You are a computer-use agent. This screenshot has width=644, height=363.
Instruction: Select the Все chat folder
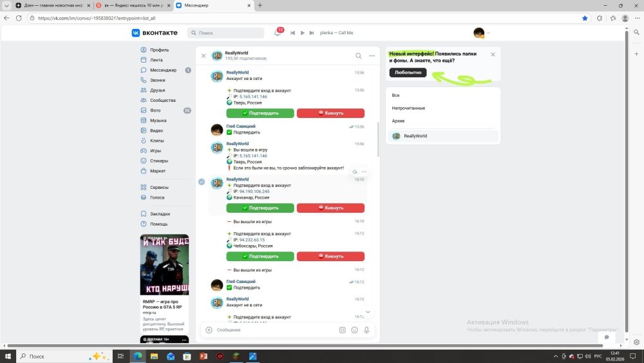443,95
